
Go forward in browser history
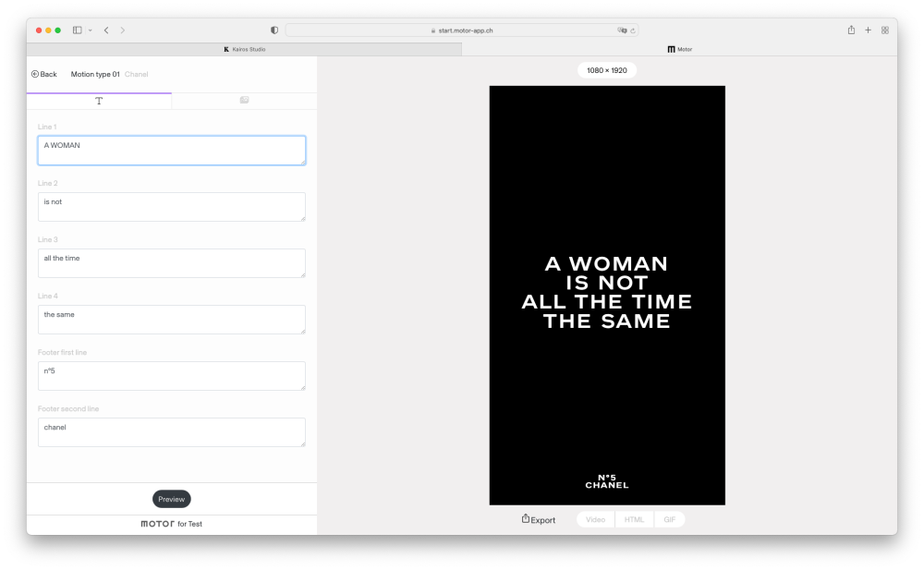point(123,30)
